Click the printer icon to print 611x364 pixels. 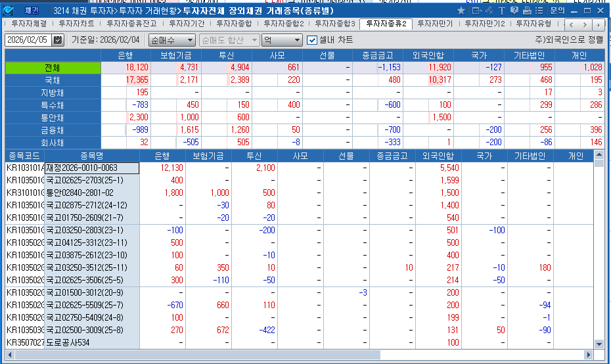coord(527,11)
